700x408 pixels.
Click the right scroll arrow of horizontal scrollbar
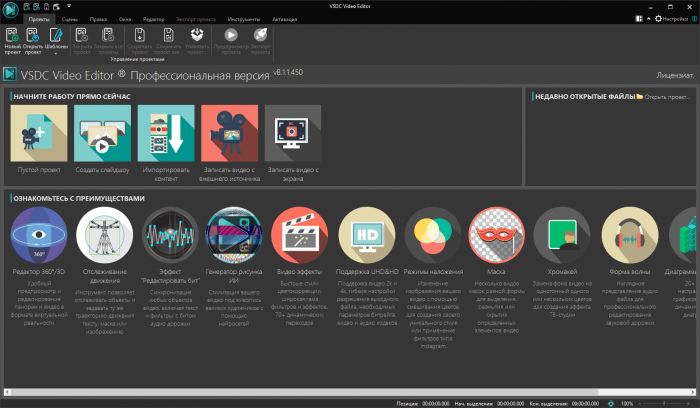[x=693, y=392]
